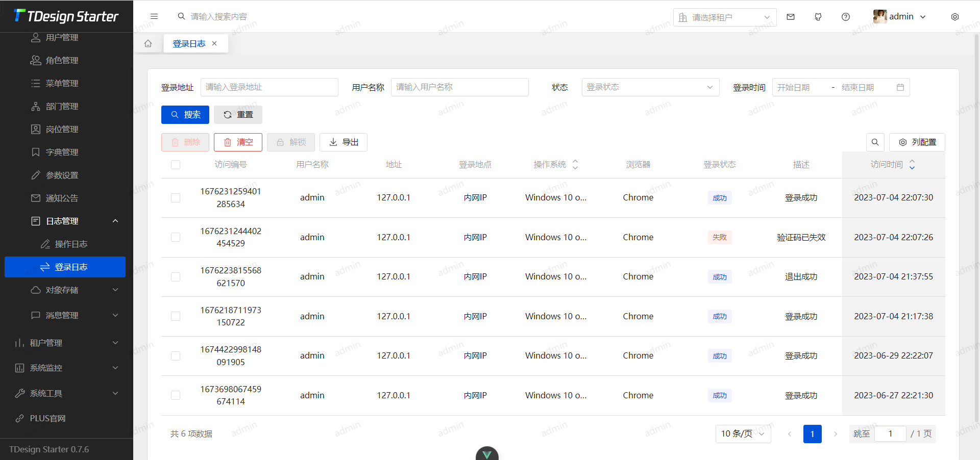The height and width of the screenshot is (460, 980).
Task: Click the 跳至 page jump input
Action: pos(891,434)
